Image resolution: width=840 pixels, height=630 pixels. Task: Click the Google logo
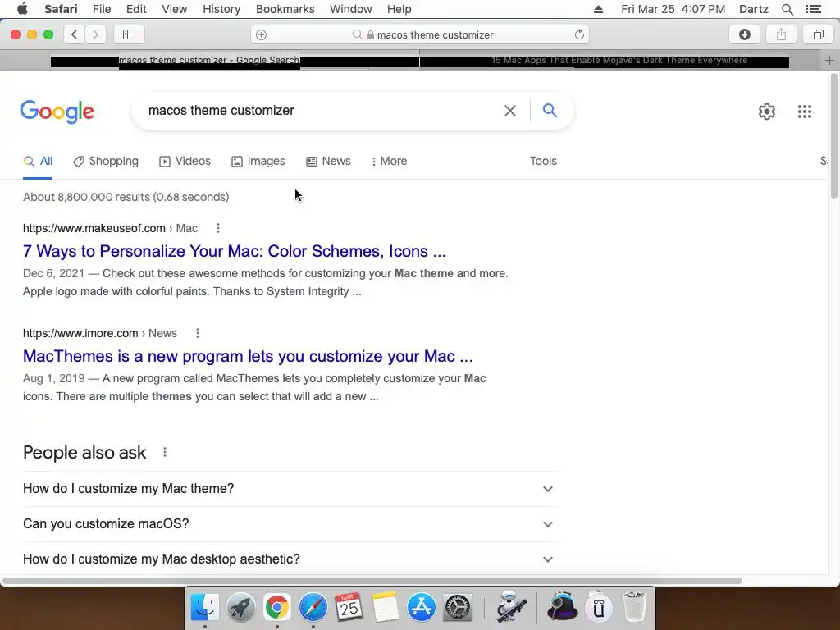pos(57,112)
